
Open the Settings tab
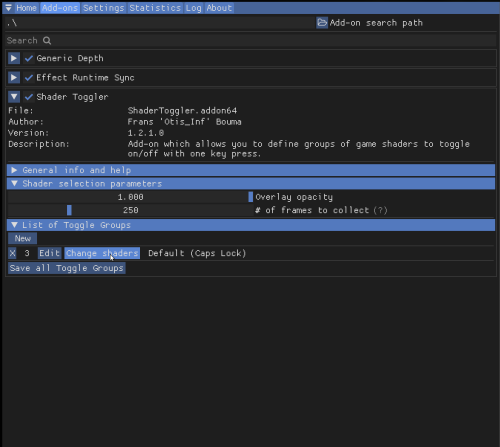pyautogui.click(x=104, y=8)
